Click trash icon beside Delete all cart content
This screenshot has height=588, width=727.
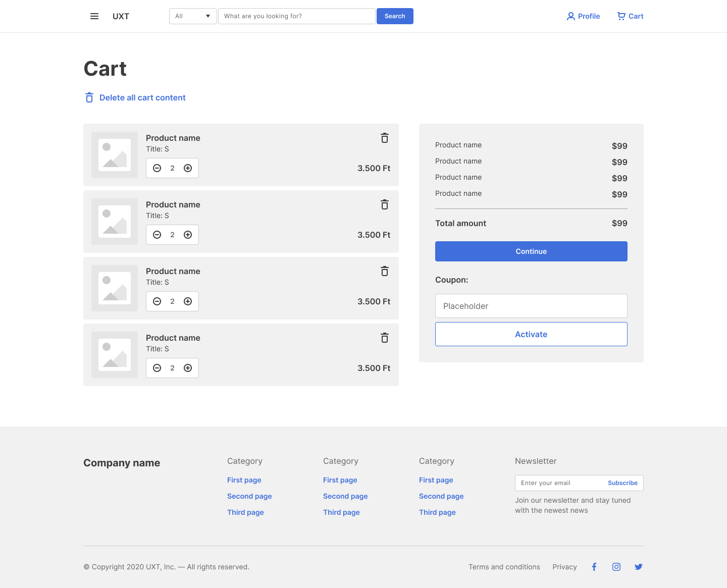pyautogui.click(x=89, y=97)
